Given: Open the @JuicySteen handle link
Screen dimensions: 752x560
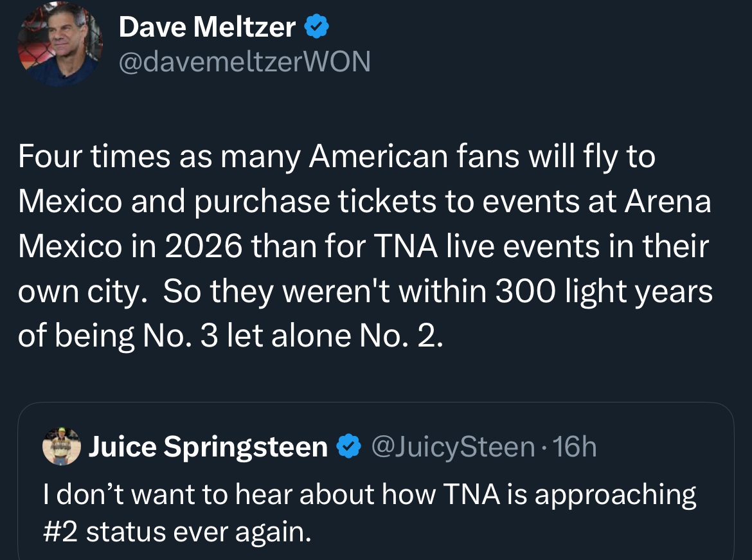Looking at the screenshot, I should pyautogui.click(x=453, y=447).
